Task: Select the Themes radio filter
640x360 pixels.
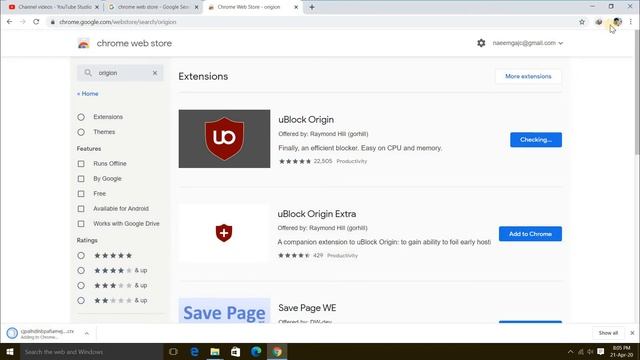Action: [81, 132]
